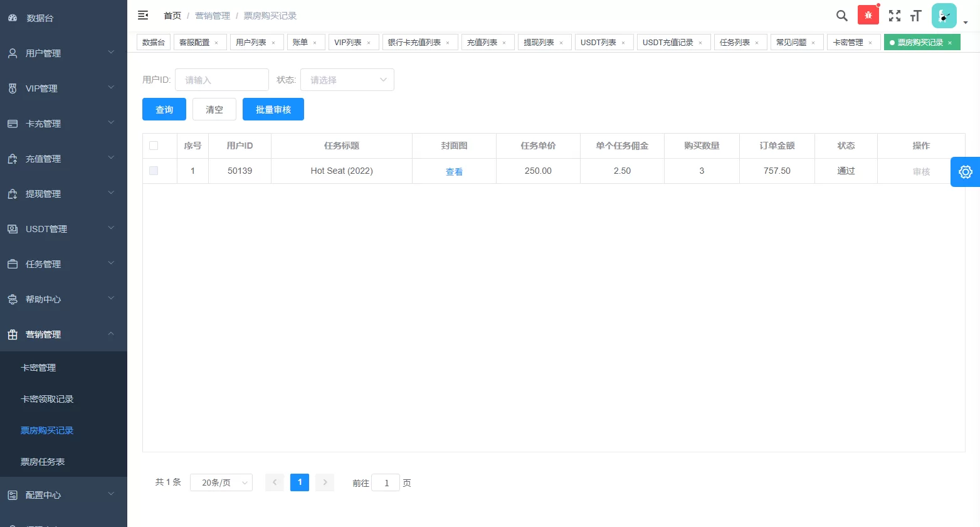Close the 常见问题 tab
Image resolution: width=980 pixels, height=527 pixels.
tap(813, 42)
